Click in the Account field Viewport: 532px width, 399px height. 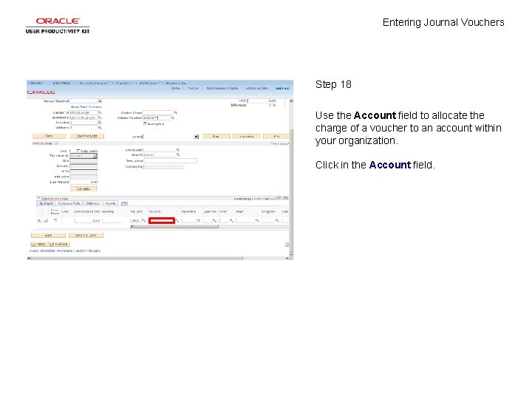tap(162, 220)
